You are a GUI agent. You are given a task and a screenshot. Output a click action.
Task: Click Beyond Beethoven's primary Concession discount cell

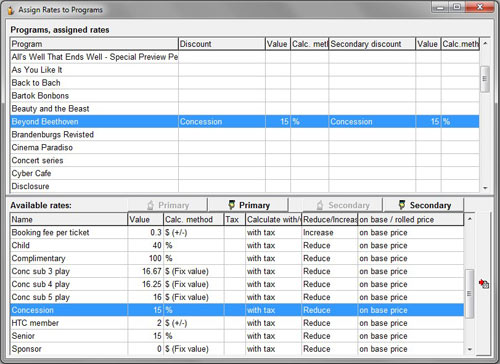[x=222, y=122]
